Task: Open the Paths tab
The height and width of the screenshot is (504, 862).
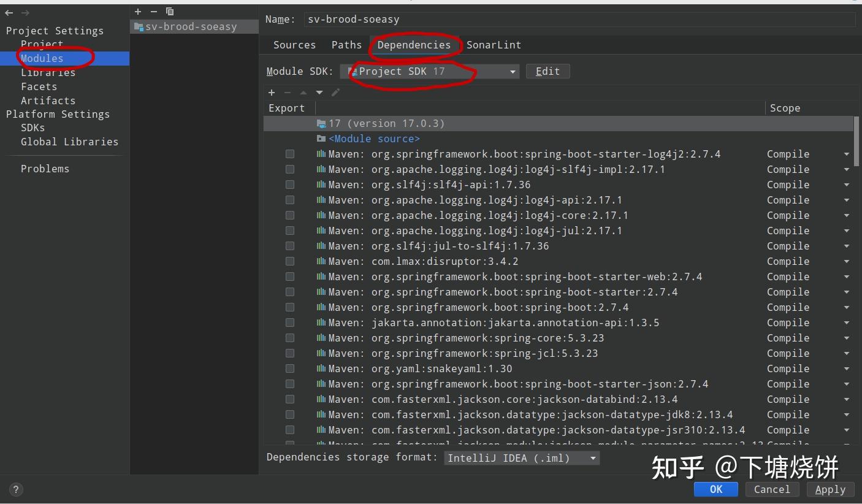Action: (x=346, y=45)
